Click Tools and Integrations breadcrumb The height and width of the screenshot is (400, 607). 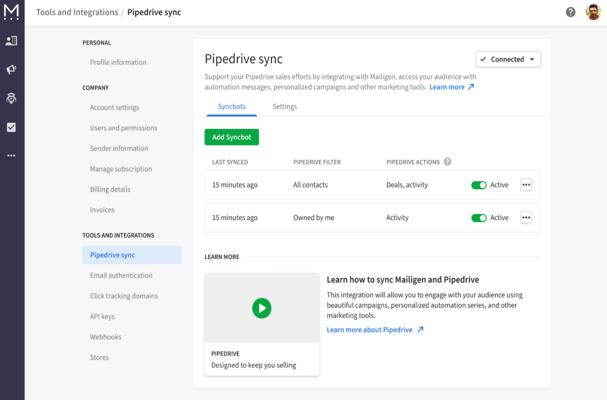tap(78, 12)
